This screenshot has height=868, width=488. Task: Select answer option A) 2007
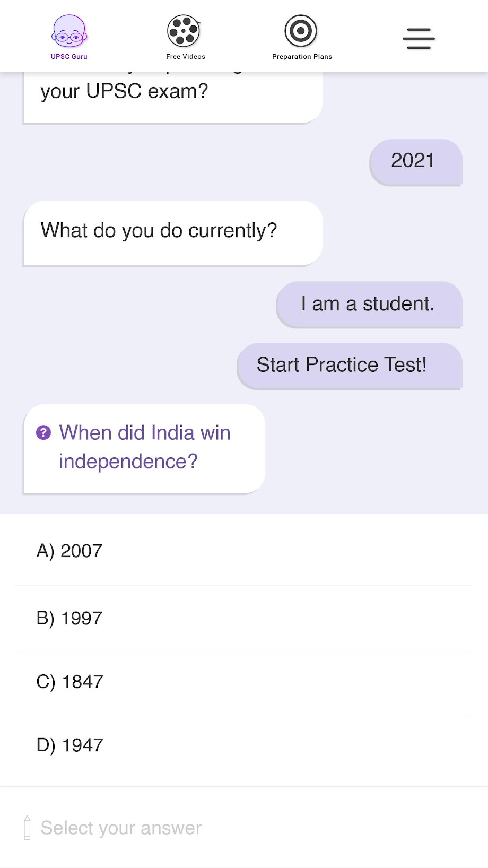[x=244, y=551]
